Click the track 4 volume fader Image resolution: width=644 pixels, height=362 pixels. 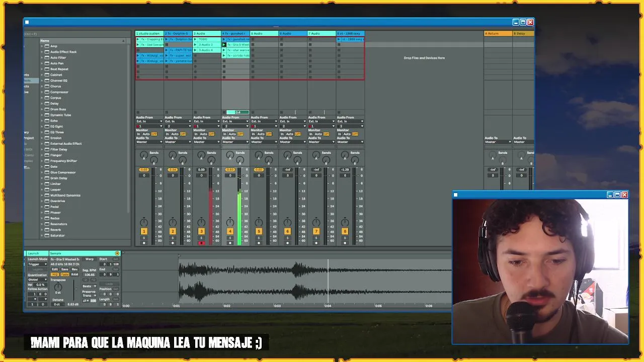click(239, 206)
